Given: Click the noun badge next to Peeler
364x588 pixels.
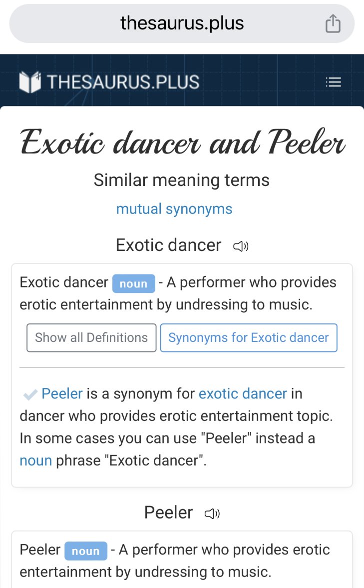Looking at the screenshot, I should [85, 551].
